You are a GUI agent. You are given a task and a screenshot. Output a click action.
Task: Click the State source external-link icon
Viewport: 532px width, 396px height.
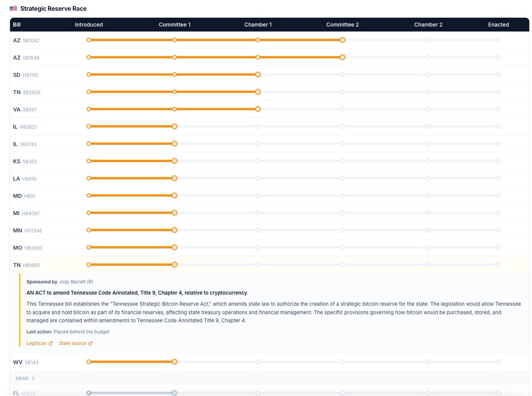[90, 343]
